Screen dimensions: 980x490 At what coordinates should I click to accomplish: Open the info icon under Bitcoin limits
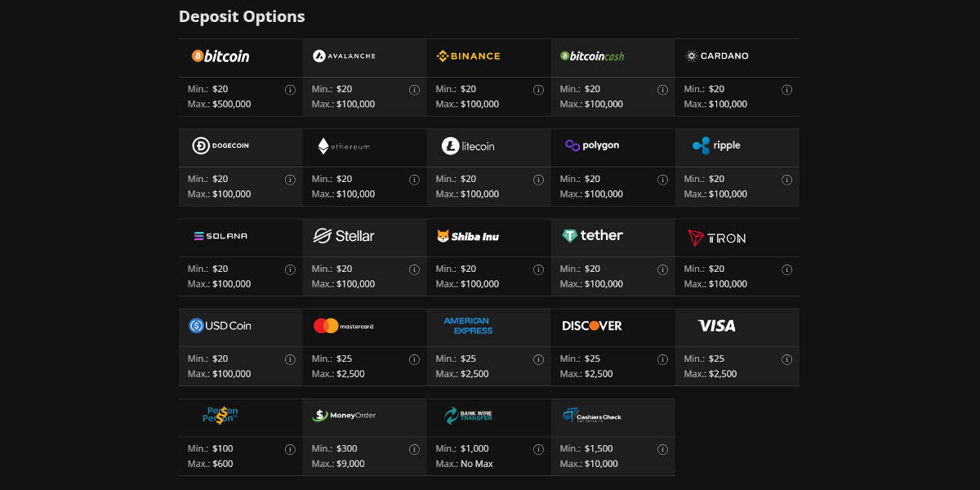[290, 90]
